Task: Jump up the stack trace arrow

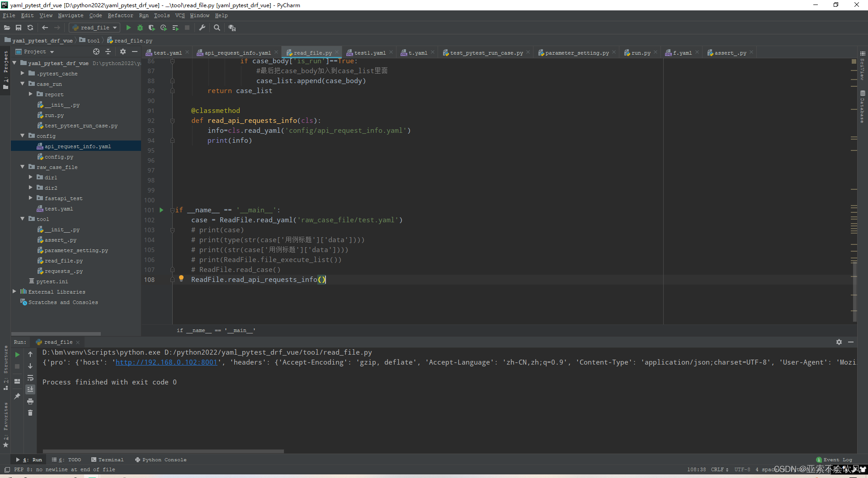Action: [30, 354]
